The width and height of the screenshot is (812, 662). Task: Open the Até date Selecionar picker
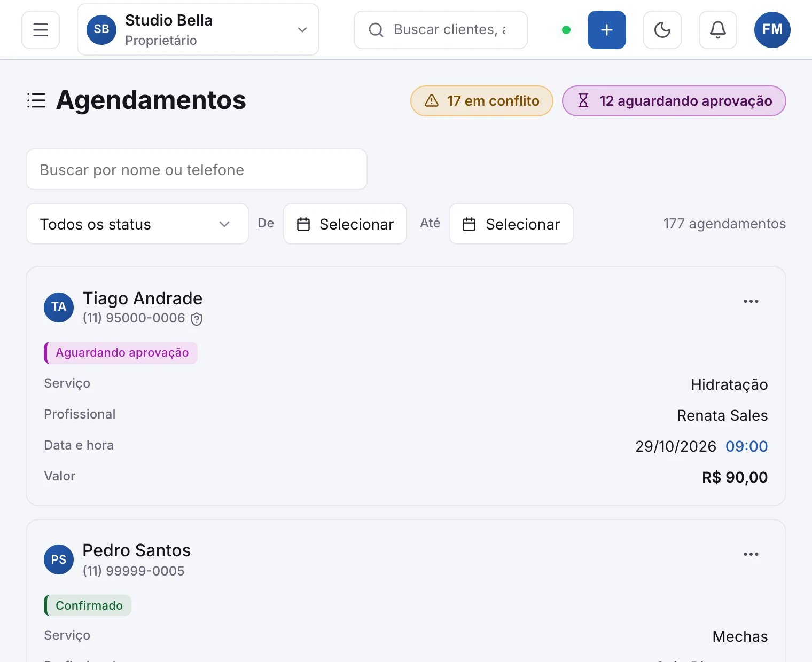511,224
